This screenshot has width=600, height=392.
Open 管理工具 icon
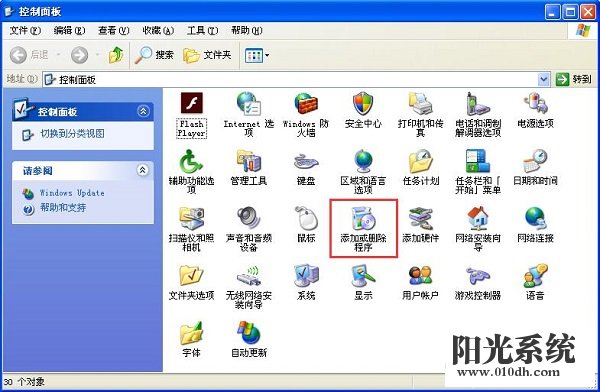click(x=249, y=161)
